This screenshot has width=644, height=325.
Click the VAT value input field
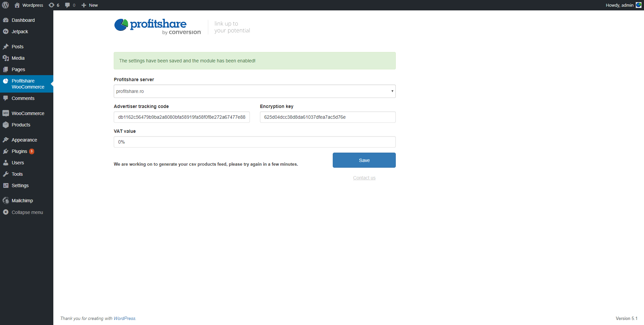coord(255,142)
